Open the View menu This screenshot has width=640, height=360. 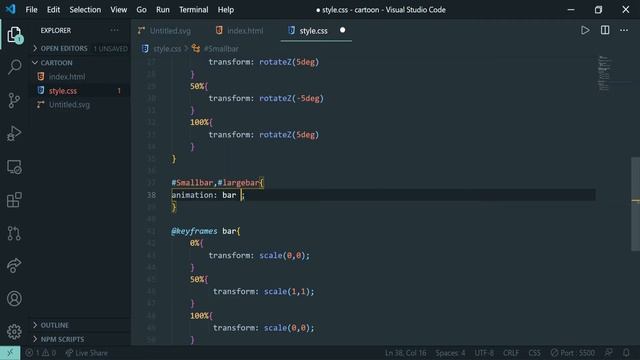[118, 9]
